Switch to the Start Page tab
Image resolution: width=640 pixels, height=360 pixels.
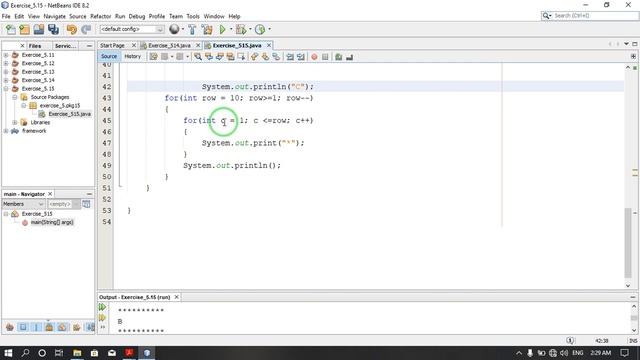(112, 45)
